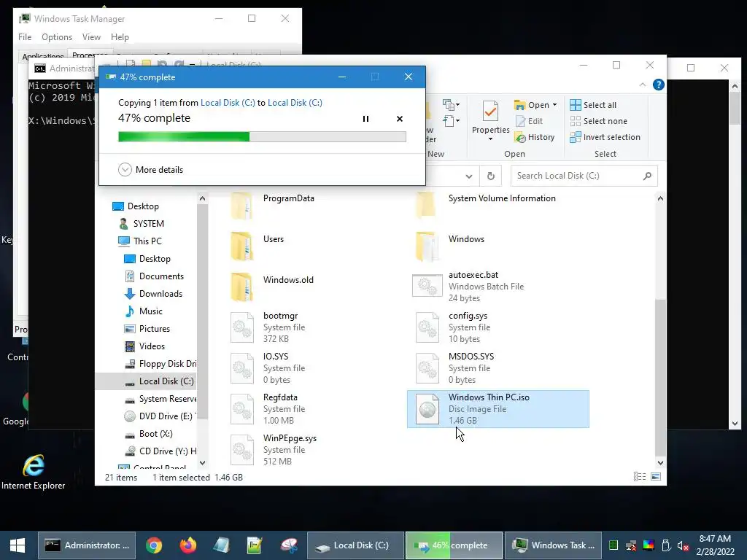The width and height of the screenshot is (747, 560).
Task: Select DVD Drive (E:) in navigation pane
Action: pos(160,416)
